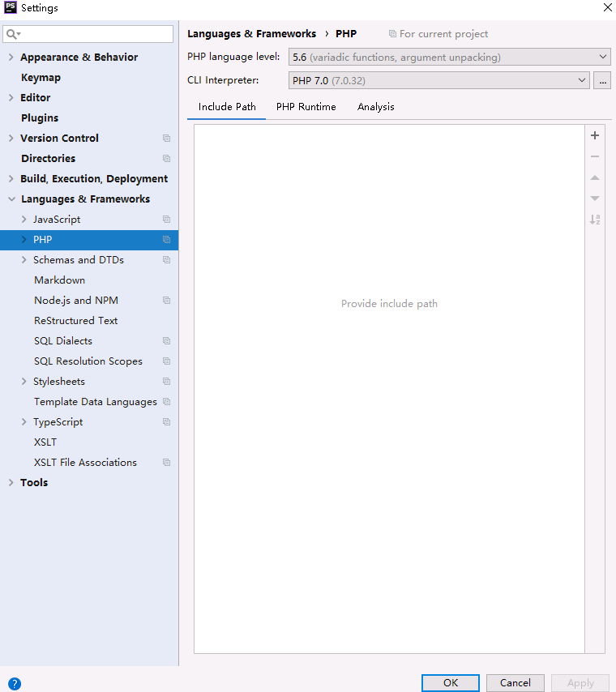
Task: Select Plugins in the settings tree
Action: 40,118
